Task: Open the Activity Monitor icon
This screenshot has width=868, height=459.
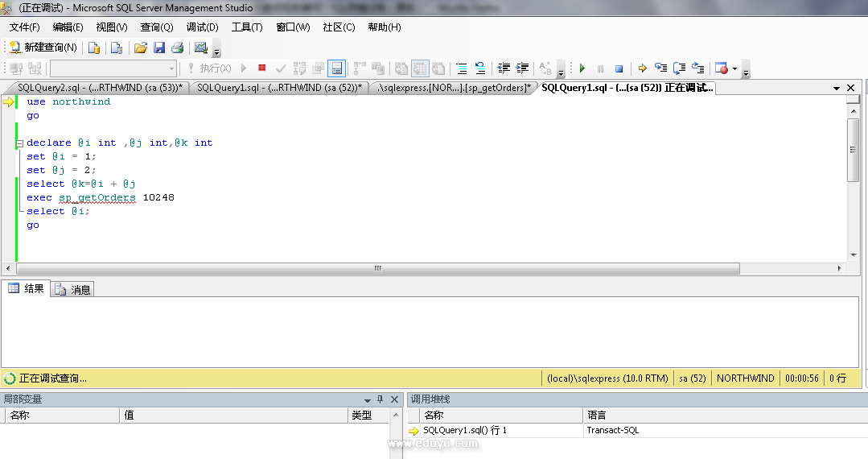Action: click(201, 48)
